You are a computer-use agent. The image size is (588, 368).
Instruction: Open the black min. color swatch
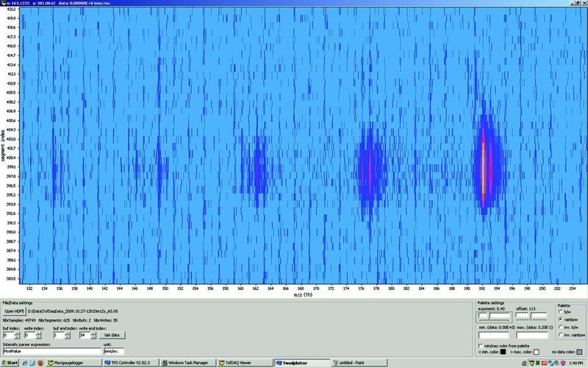(x=503, y=352)
